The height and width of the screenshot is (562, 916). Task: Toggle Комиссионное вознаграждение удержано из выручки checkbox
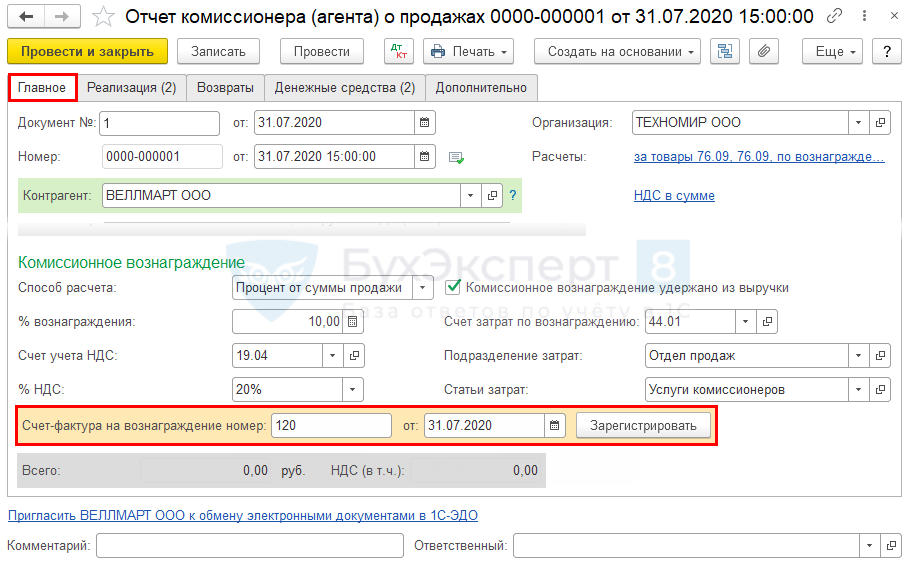[x=454, y=288]
